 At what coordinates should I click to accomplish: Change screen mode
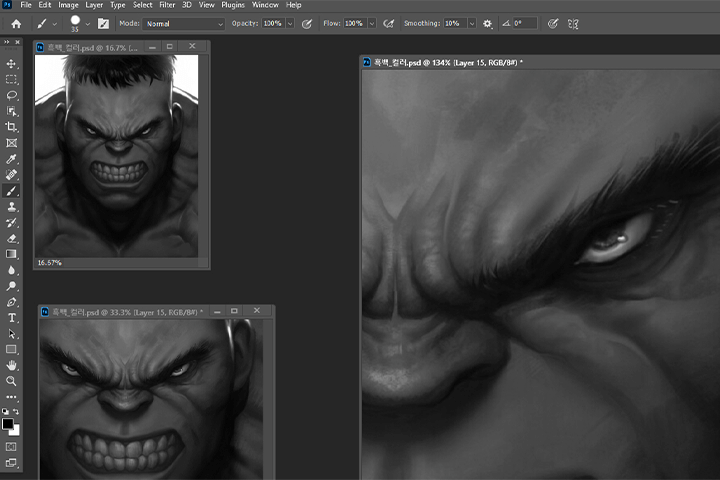coord(11,463)
